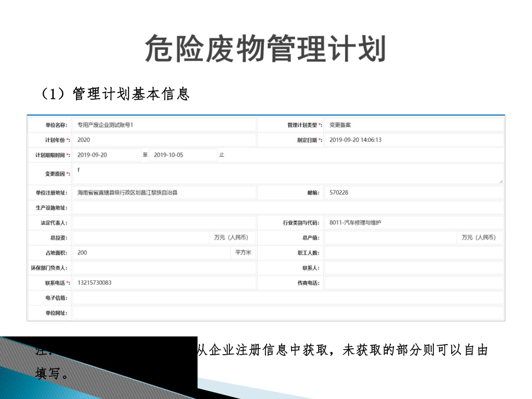Click the end date field 2019-10-05

183,155
